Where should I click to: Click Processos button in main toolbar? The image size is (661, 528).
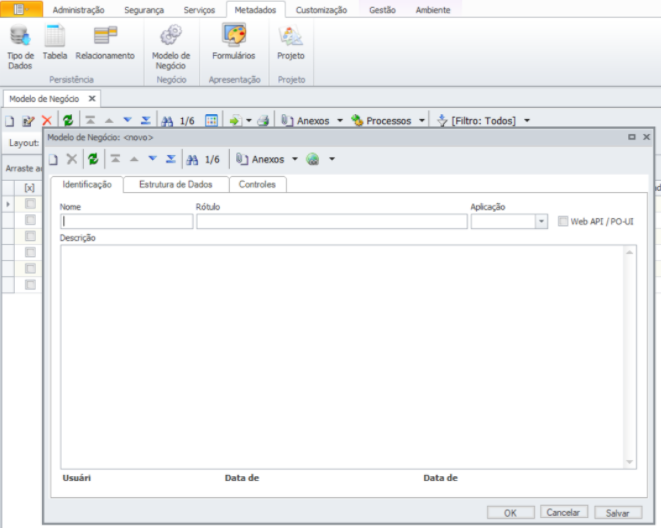click(382, 121)
